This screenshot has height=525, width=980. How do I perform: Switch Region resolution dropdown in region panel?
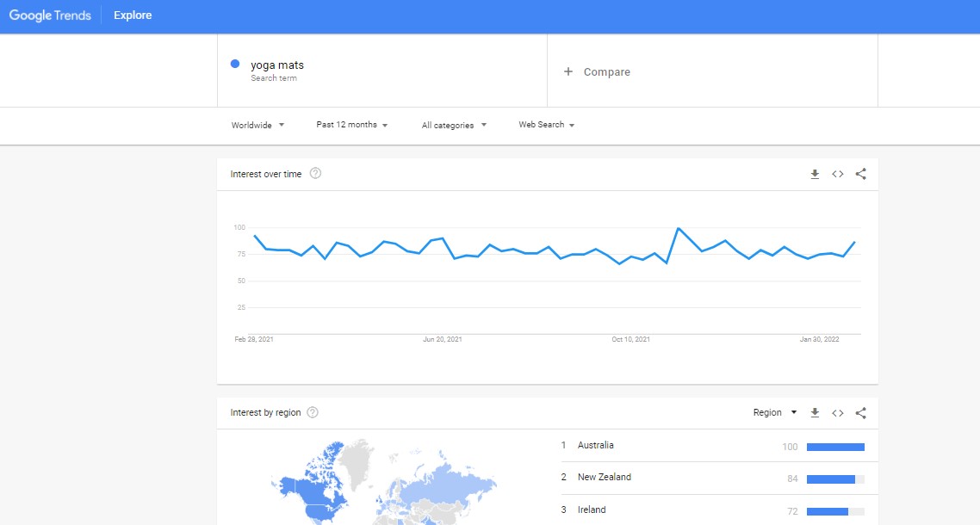[775, 412]
